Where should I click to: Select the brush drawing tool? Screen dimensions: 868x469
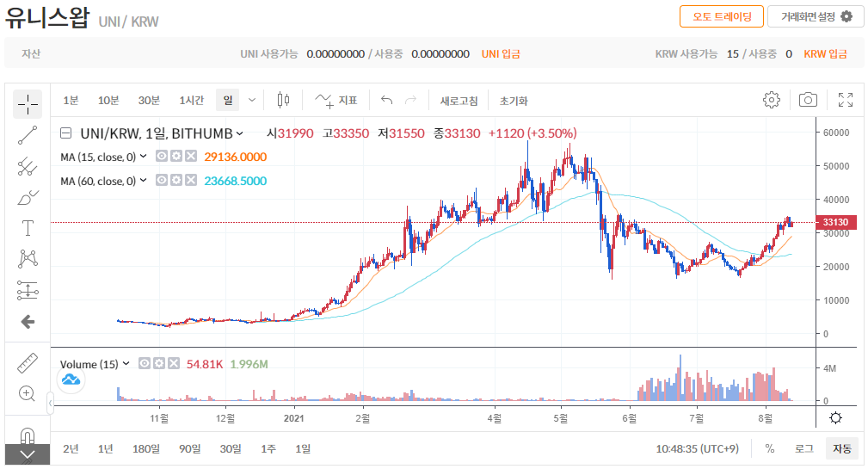click(28, 197)
